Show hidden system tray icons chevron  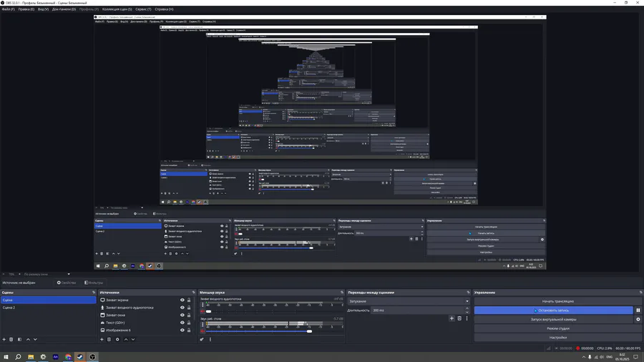point(584,357)
